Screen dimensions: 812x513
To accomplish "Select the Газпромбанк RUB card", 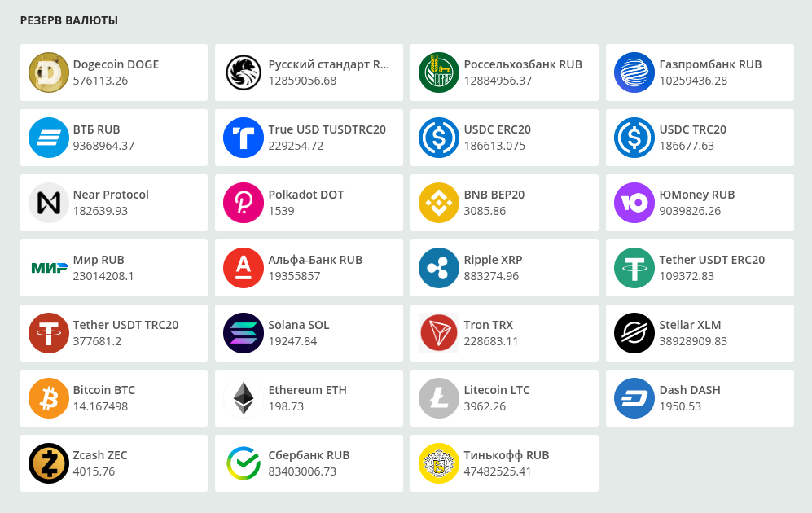I will (700, 72).
